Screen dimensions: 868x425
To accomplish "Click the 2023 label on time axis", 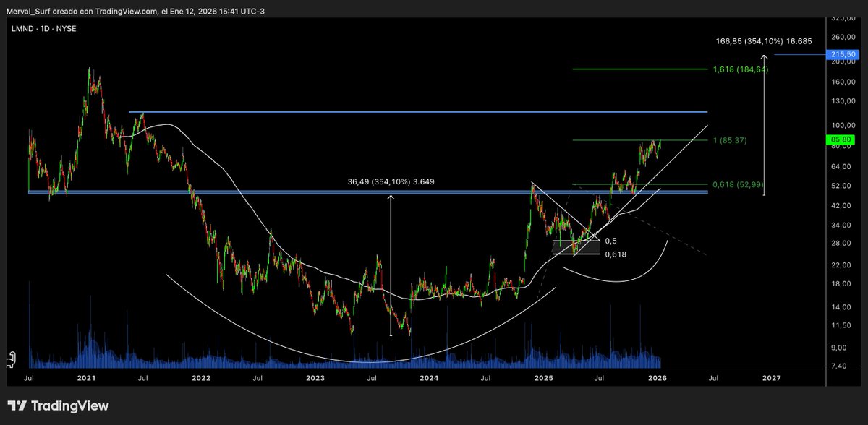I will [x=315, y=377].
